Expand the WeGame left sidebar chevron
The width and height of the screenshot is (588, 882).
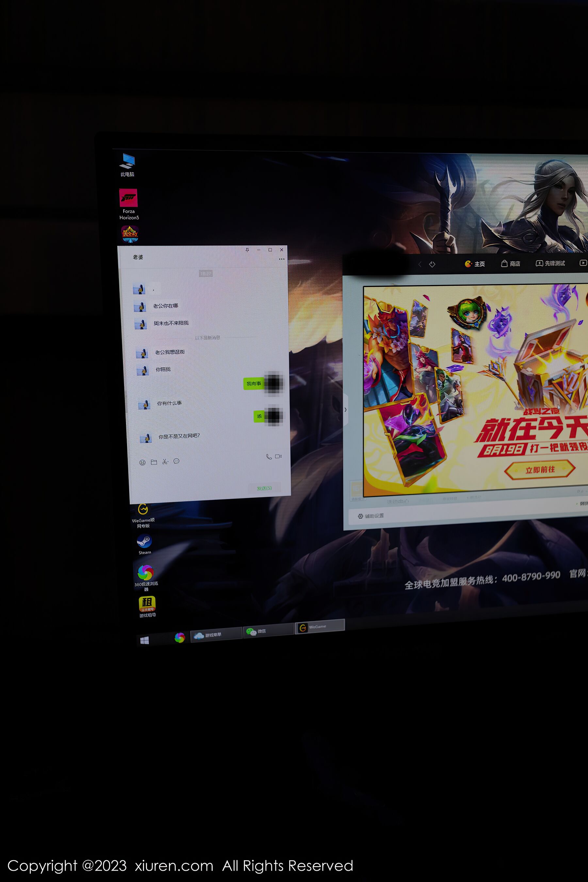[x=345, y=410]
